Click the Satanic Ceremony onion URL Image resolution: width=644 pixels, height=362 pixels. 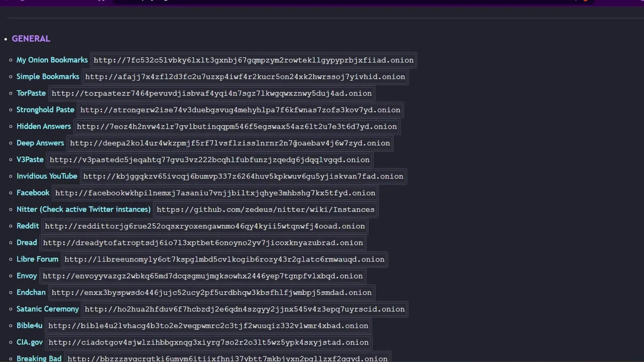[245, 309]
